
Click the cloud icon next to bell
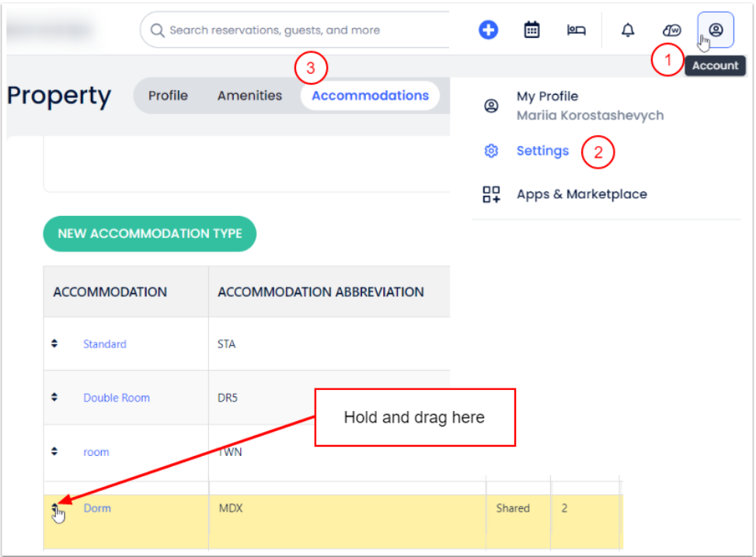coord(671,30)
